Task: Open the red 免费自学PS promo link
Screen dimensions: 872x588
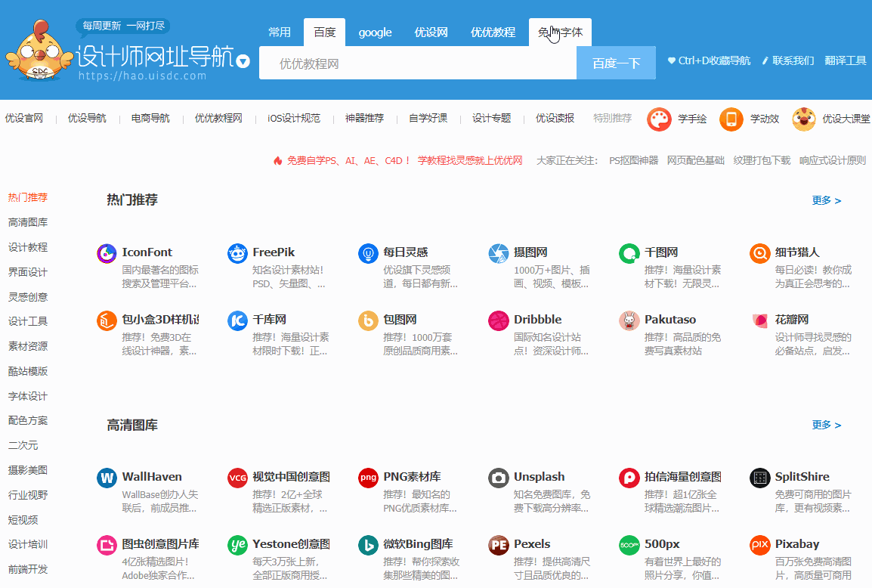Action: pos(398,160)
